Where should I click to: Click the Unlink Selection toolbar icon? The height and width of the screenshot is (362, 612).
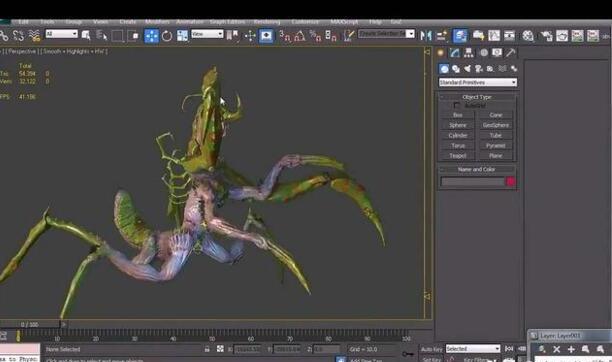(x=18, y=36)
